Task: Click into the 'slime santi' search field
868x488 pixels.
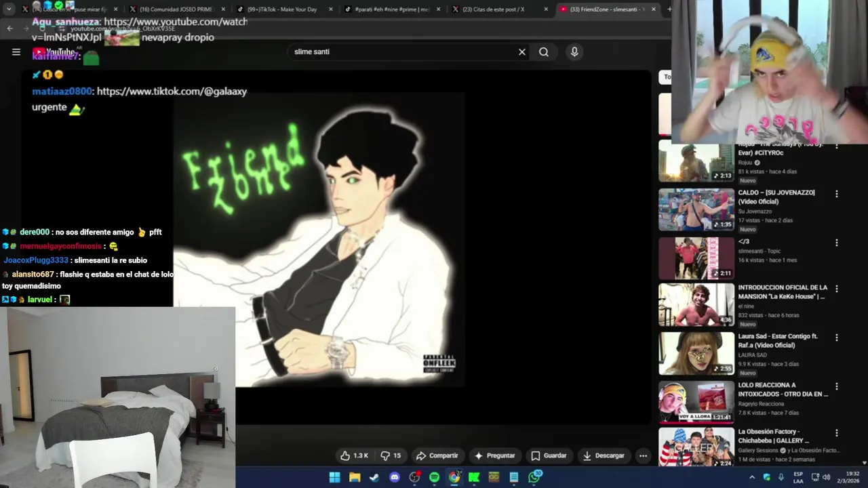Action: pos(400,52)
